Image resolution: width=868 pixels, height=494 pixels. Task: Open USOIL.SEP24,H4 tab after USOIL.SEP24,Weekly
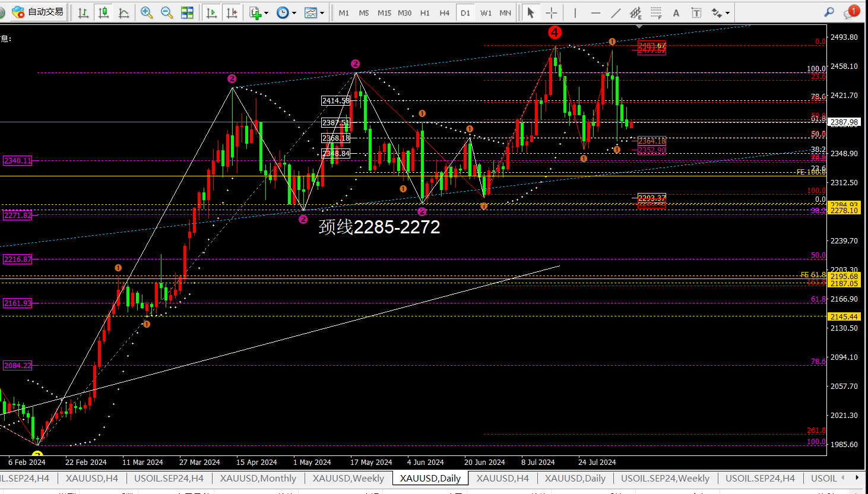click(x=760, y=479)
